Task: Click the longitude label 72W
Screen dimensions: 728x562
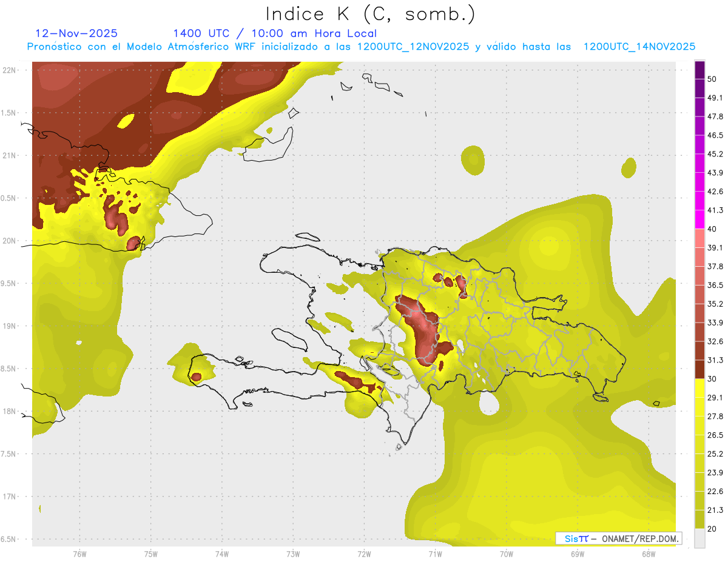Action: pyautogui.click(x=364, y=554)
